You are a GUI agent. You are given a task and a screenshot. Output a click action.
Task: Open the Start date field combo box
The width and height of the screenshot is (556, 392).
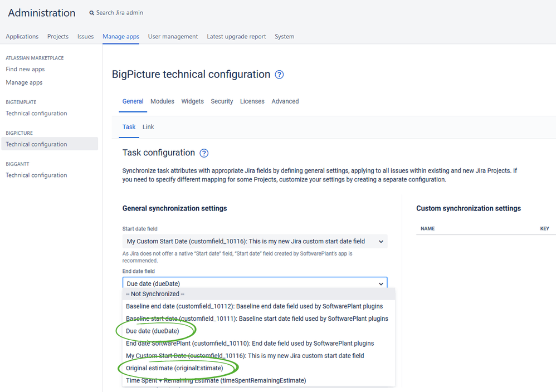coord(255,241)
